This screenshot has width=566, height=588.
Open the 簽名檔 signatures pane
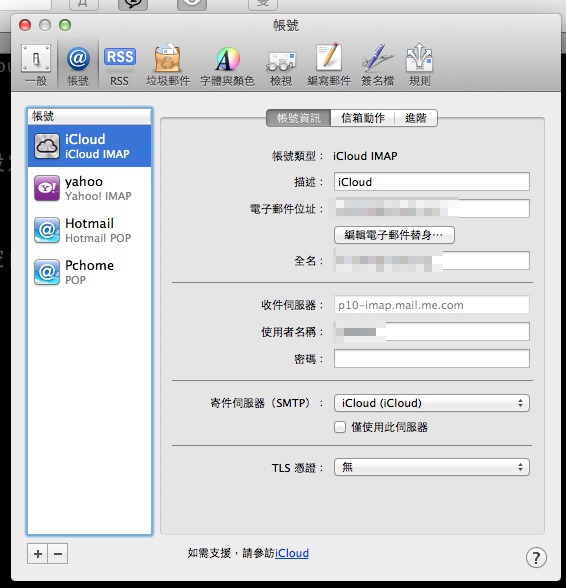coord(377,65)
